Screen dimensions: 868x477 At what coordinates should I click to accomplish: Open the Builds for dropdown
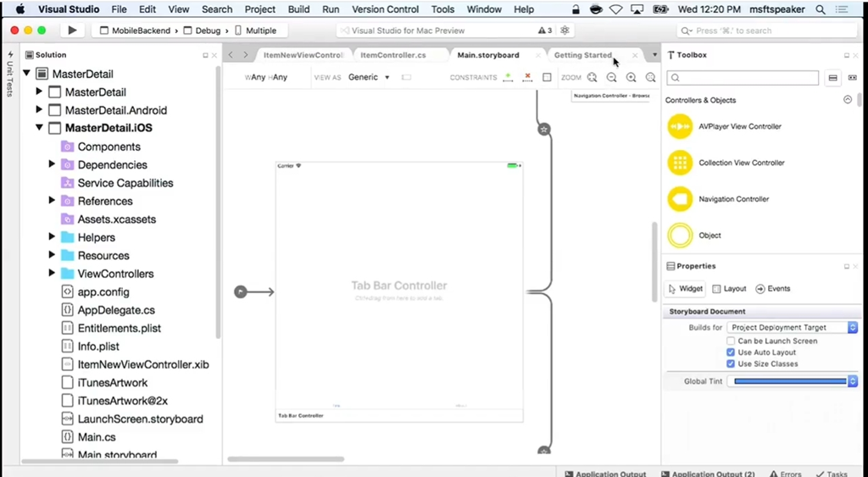[793, 328]
